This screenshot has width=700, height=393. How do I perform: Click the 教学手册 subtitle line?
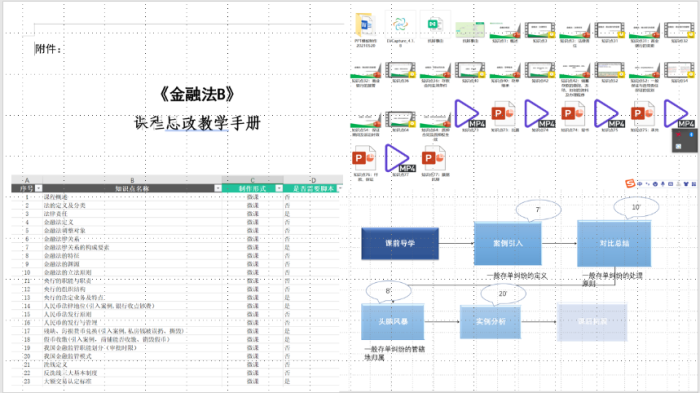click(x=197, y=122)
